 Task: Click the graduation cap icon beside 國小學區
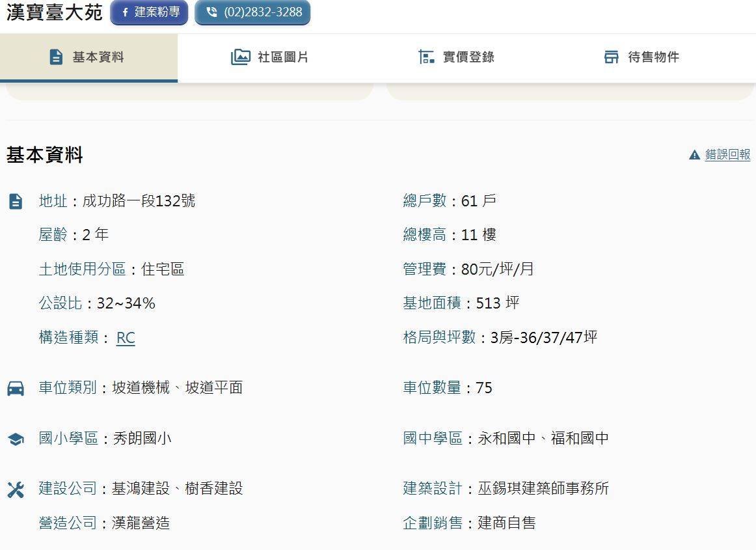pos(16,439)
